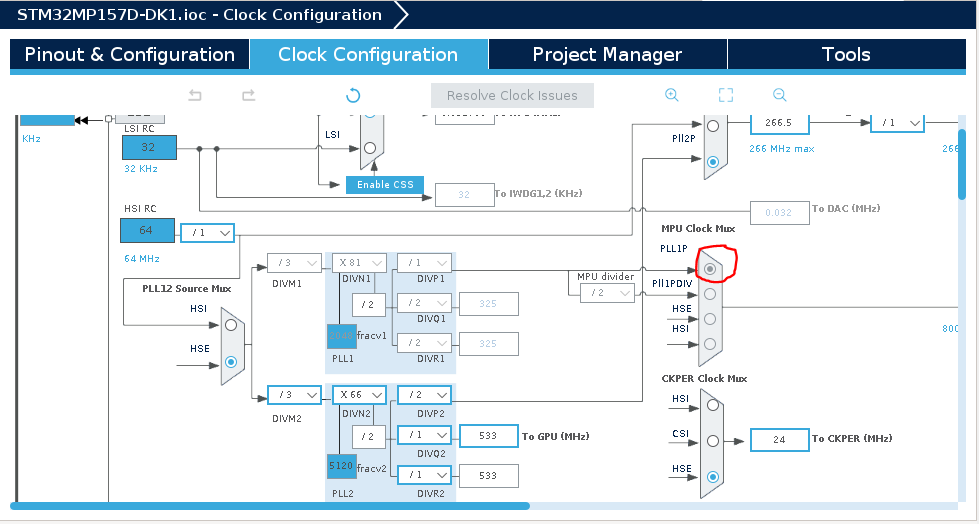The height and width of the screenshot is (524, 979).
Task: Click the LSI RC 32 frequency box
Action: 149,147
